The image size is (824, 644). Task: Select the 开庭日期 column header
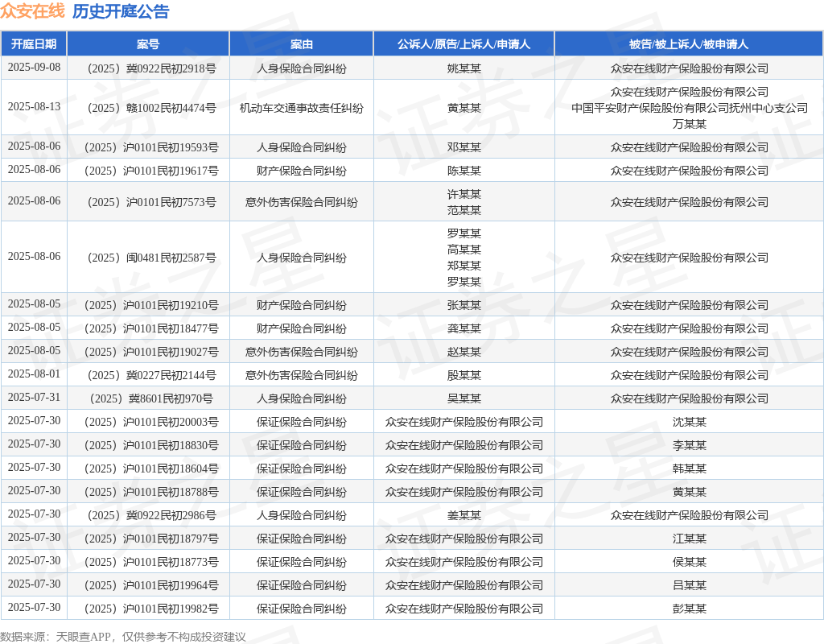(34, 44)
